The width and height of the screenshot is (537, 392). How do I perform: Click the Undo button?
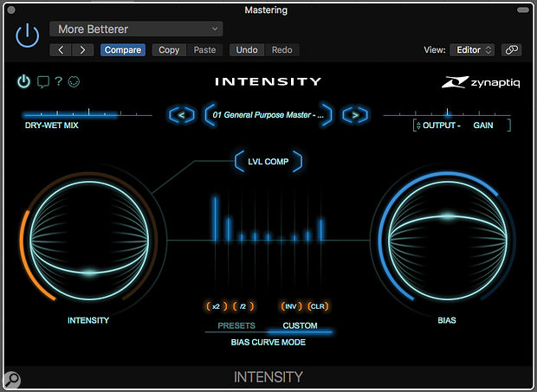(247, 50)
